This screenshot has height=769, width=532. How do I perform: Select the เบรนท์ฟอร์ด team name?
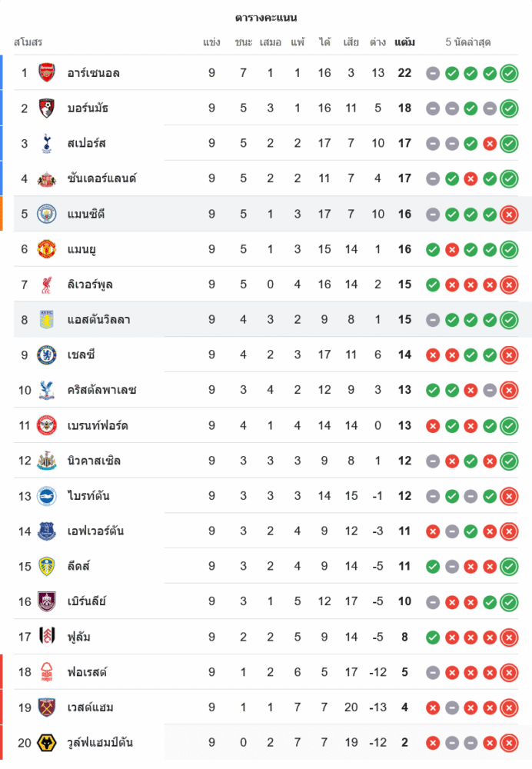coord(98,426)
